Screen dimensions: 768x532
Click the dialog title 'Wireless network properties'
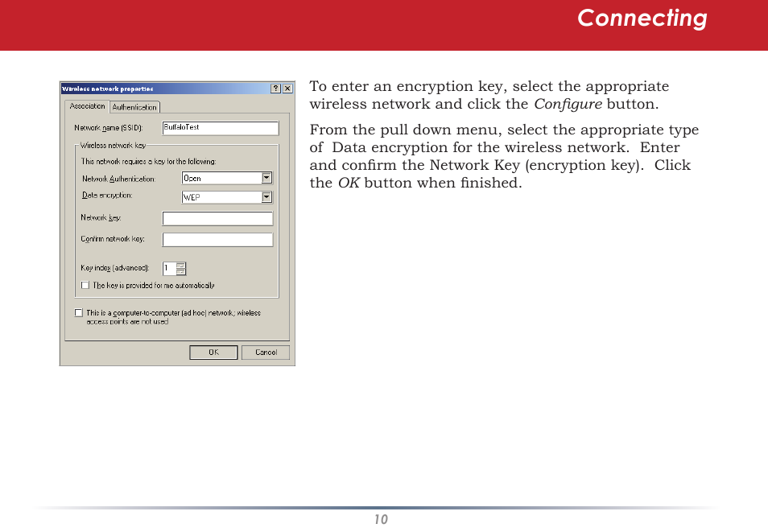pyautogui.click(x=108, y=89)
